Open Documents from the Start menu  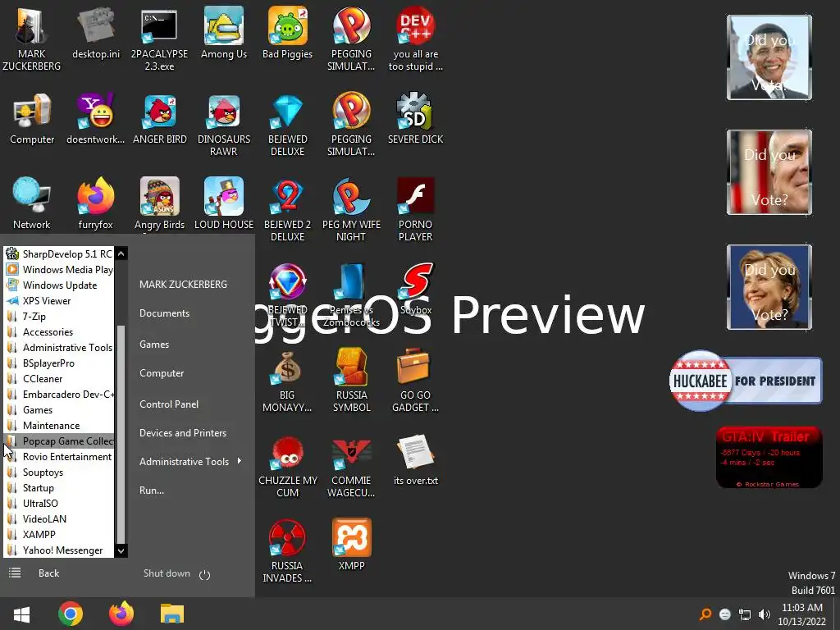click(x=164, y=313)
